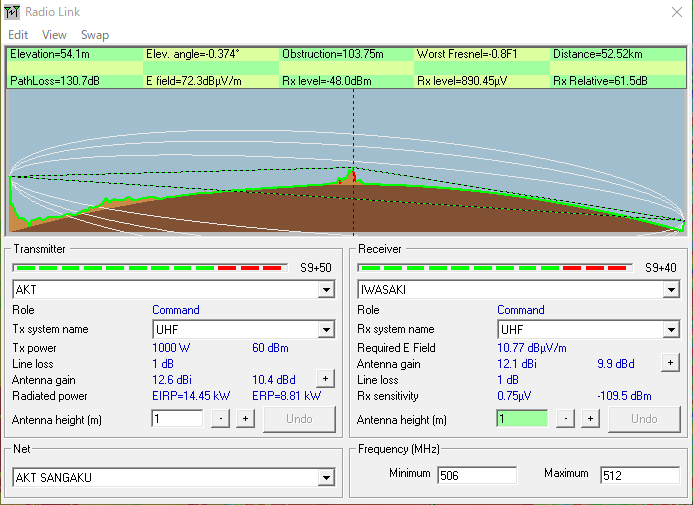693x505 pixels.
Task: Click the -109.5 dBm sensitivity value
Action: 624,396
